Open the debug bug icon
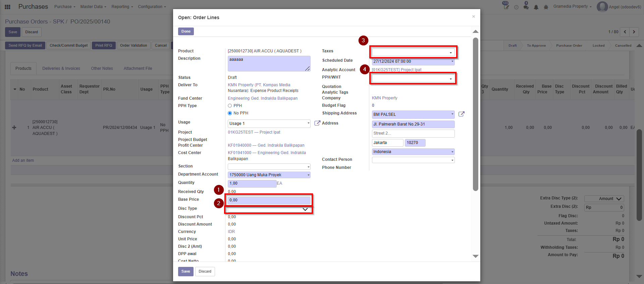 pos(546,7)
